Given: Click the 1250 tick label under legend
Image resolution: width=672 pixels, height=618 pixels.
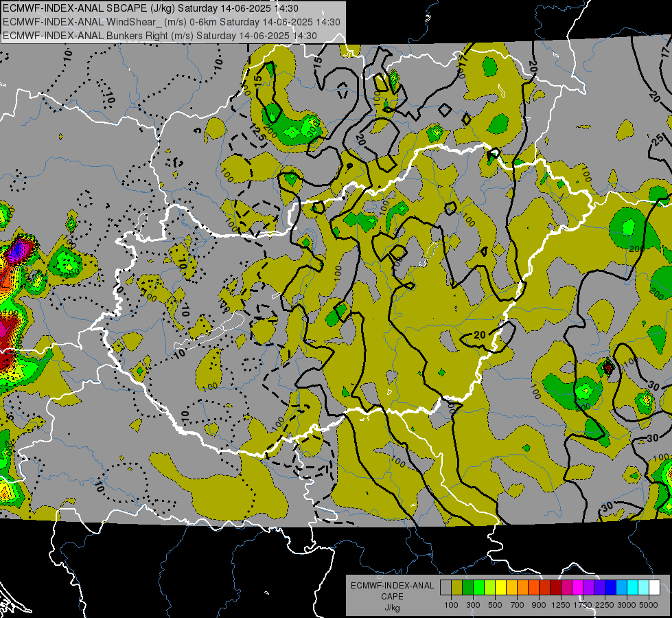Looking at the screenshot, I should click(x=561, y=605).
